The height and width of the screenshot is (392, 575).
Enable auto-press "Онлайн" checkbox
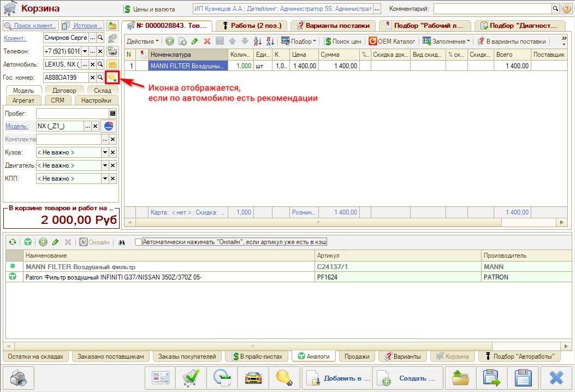[138, 242]
